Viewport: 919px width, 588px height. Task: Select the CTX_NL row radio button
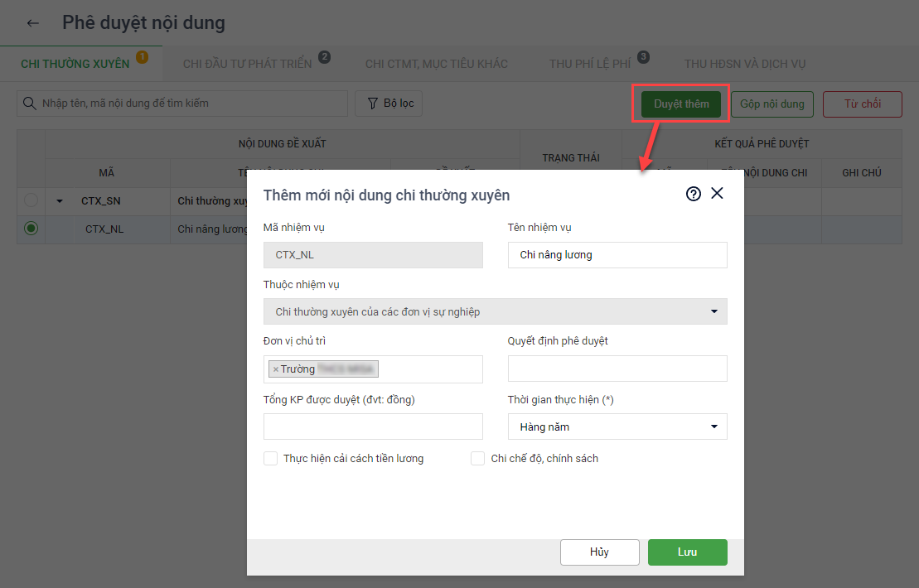click(x=31, y=229)
